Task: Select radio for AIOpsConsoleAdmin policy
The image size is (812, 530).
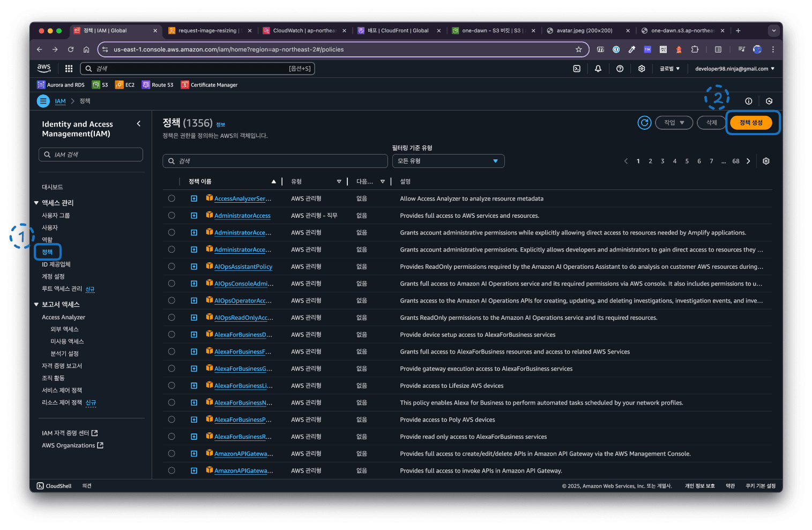Action: click(172, 283)
